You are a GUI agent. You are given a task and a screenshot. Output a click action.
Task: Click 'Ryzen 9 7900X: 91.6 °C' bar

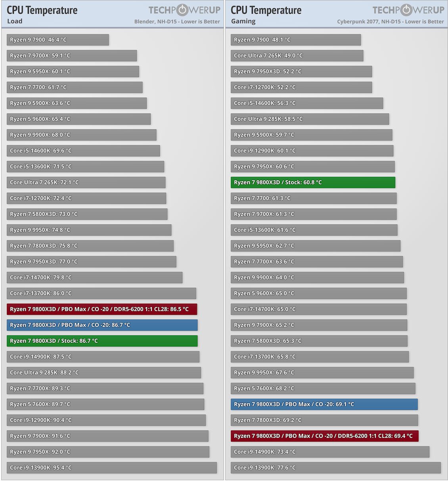point(107,436)
